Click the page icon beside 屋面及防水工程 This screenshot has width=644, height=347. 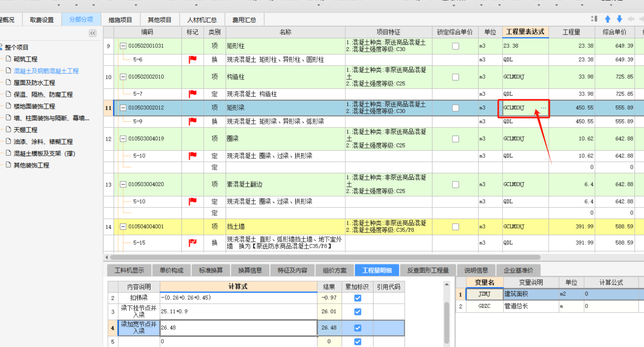(9, 82)
